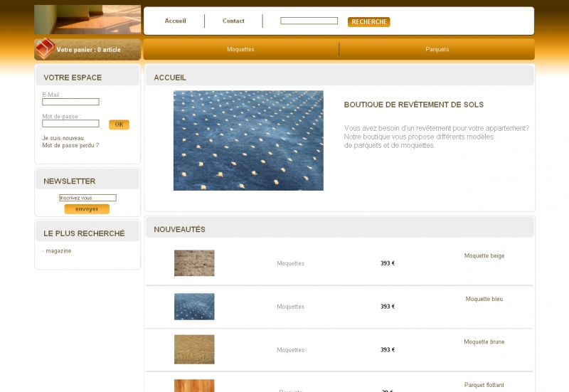Click the NEWSLETTER panel heading

(x=69, y=181)
